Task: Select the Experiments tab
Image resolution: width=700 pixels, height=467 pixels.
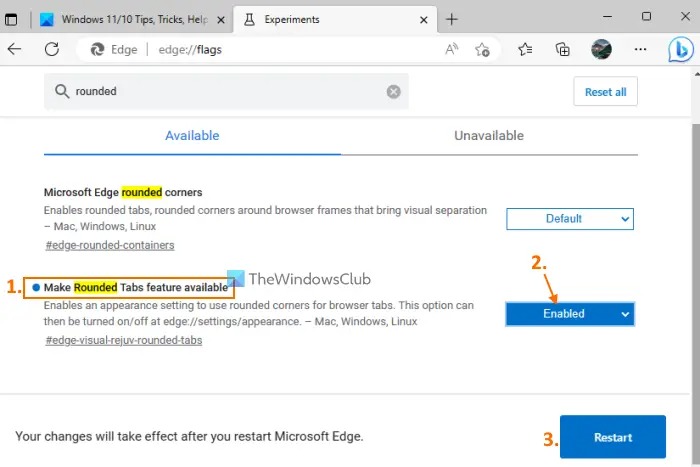Action: [x=335, y=20]
